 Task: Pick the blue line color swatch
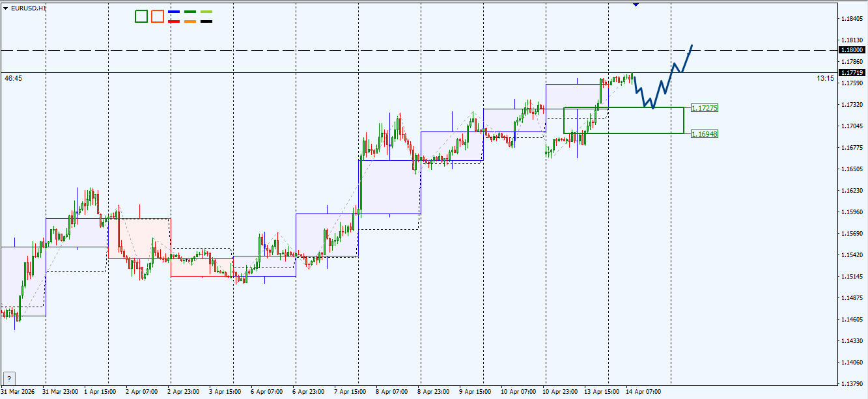pos(174,12)
